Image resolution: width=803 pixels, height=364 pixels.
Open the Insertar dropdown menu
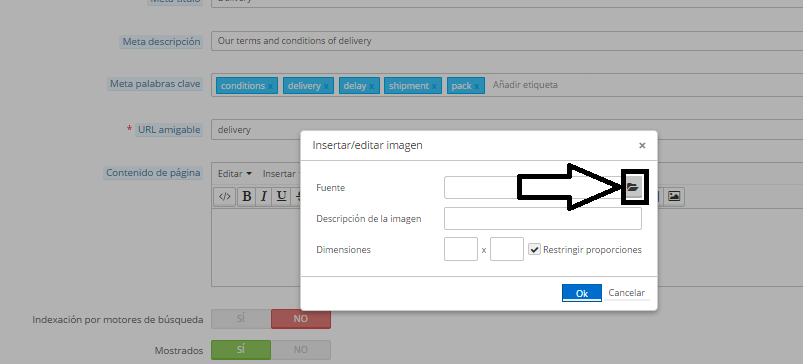281,174
